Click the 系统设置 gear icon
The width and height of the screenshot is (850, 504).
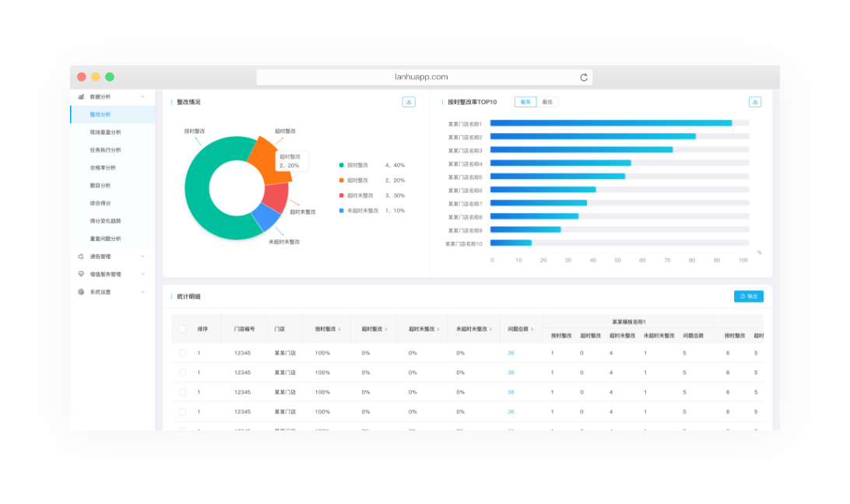[x=81, y=292]
